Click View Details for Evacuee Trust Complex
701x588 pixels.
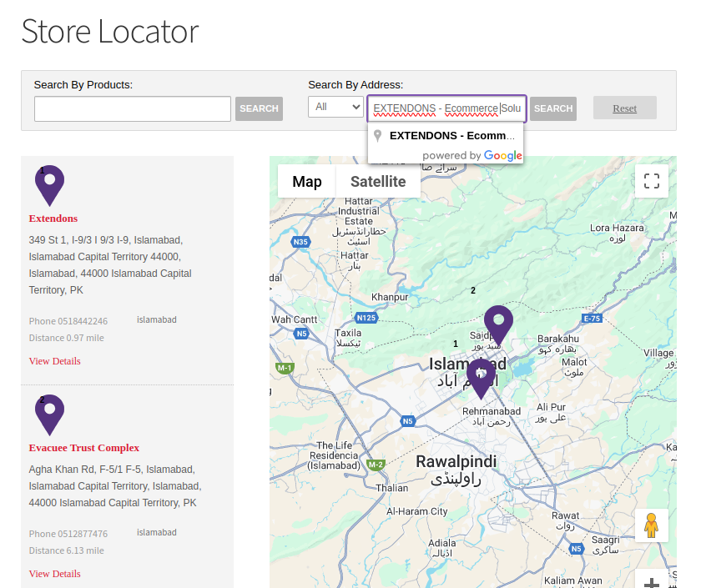(54, 573)
